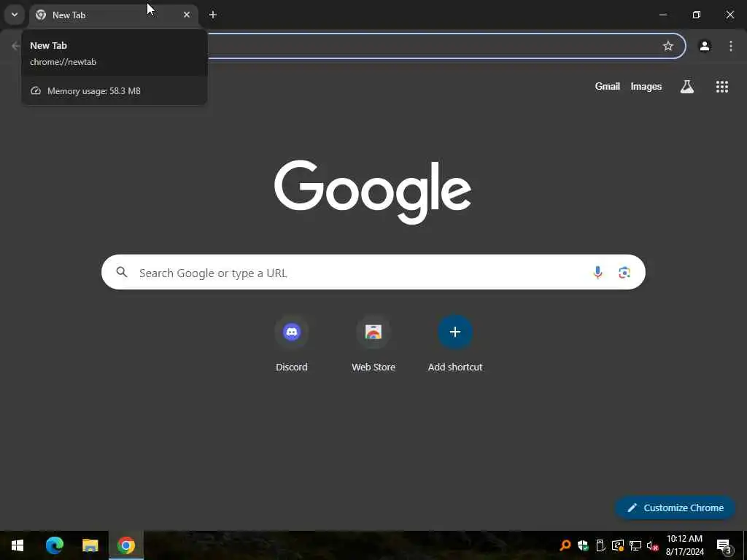
Task: Click the network tray icon
Action: click(635, 545)
